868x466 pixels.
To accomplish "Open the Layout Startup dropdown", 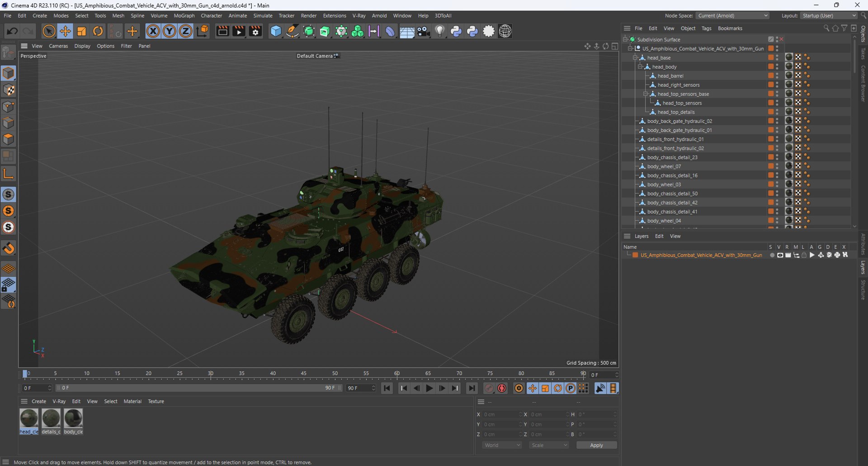I will 829,15.
